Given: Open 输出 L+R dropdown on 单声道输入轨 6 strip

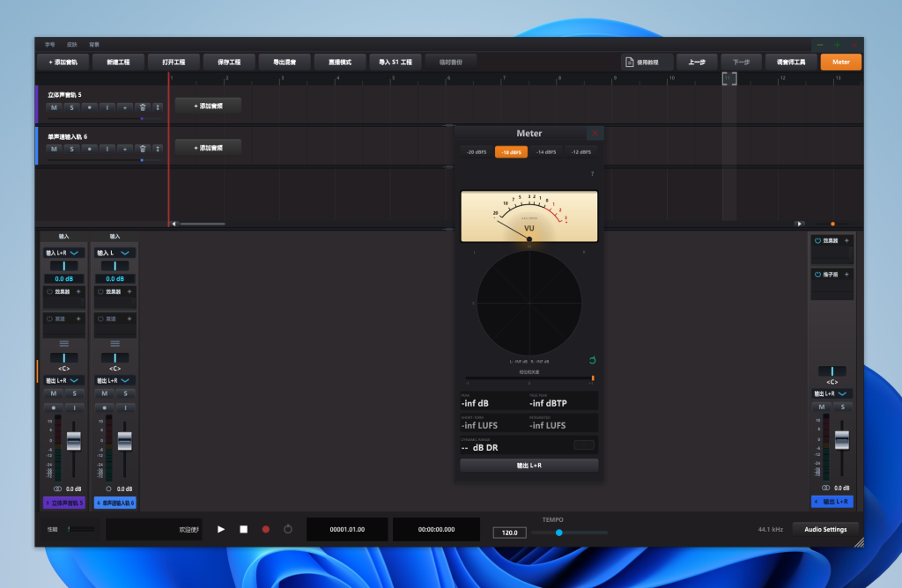Looking at the screenshot, I should (x=115, y=380).
